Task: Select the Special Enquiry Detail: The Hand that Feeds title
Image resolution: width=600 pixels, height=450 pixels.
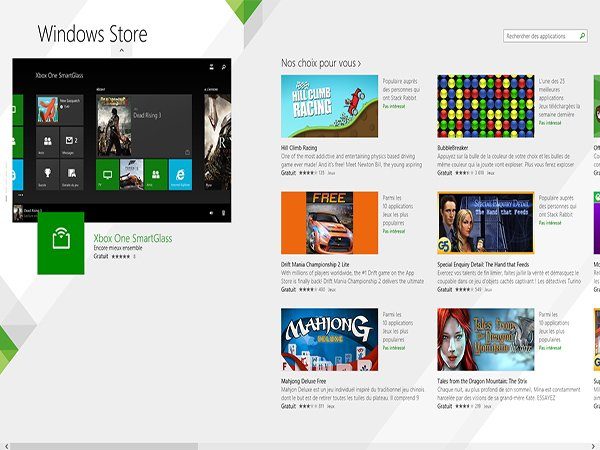Action: coord(483,264)
